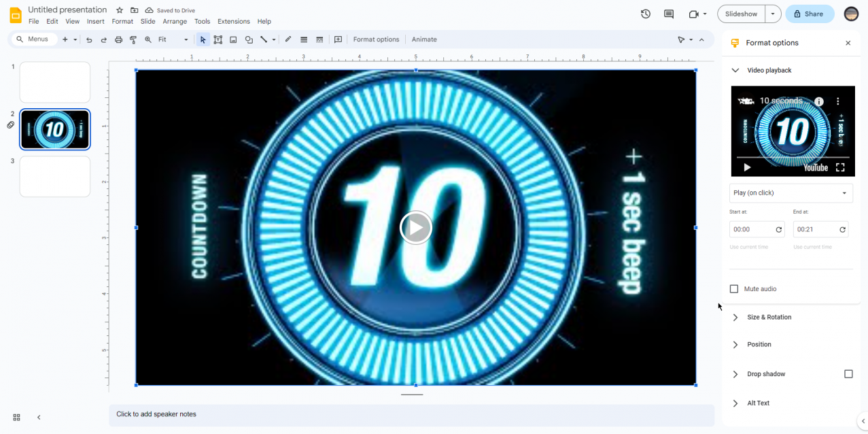Click the star to favorite the presentation
The image size is (868, 434).
(118, 10)
